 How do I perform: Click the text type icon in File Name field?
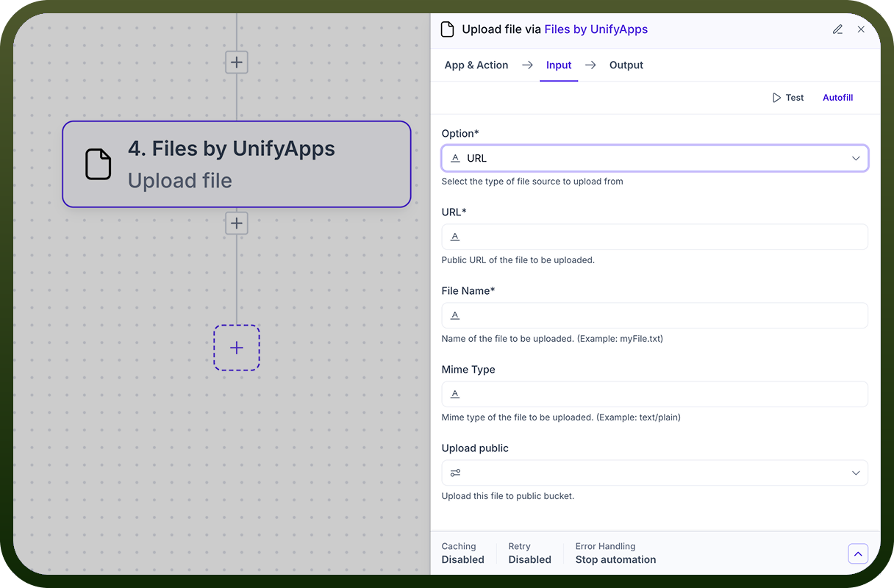pyautogui.click(x=455, y=315)
